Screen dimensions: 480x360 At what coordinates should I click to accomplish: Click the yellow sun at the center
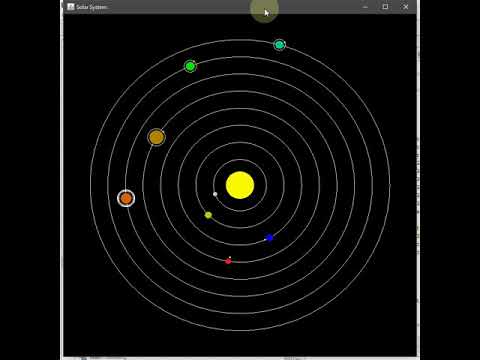click(240, 185)
